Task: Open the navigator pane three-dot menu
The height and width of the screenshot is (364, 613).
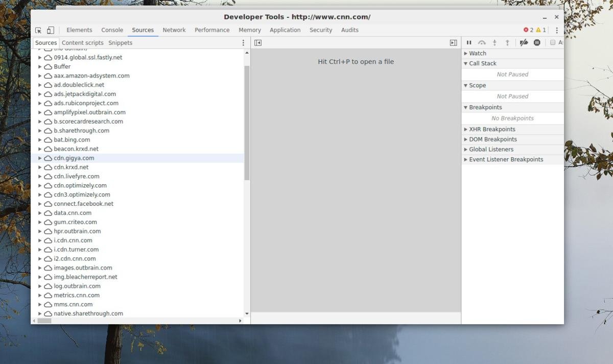Action: tap(243, 43)
